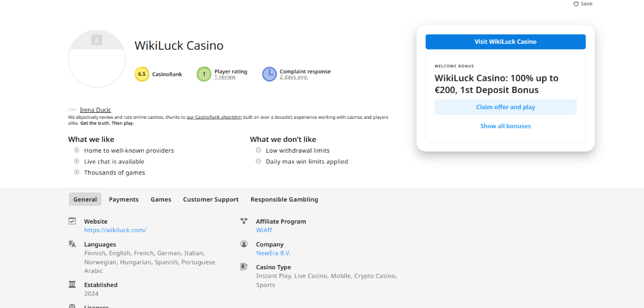Click Claim offer and play button

click(506, 107)
